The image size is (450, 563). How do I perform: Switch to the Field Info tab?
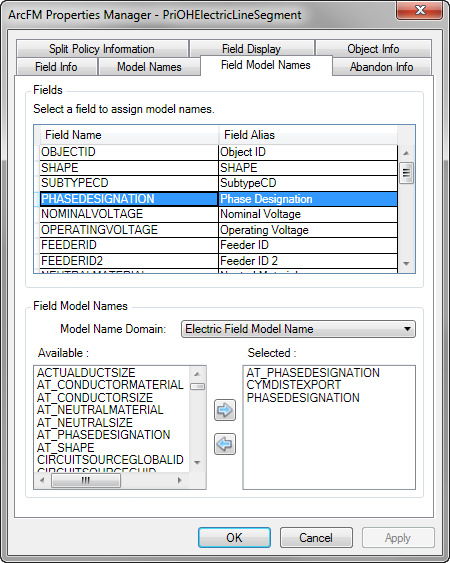(56, 67)
